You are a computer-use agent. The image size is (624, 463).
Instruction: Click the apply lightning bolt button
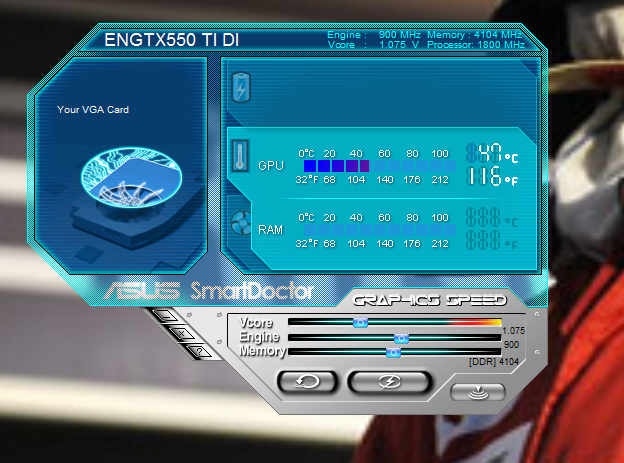coord(390,382)
